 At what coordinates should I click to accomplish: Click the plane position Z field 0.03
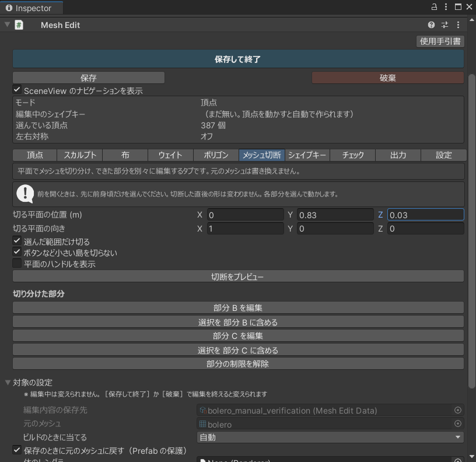[426, 215]
